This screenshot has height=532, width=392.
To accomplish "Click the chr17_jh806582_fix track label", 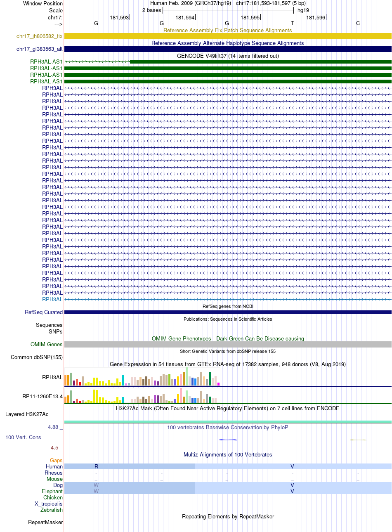I will pyautogui.click(x=40, y=36).
